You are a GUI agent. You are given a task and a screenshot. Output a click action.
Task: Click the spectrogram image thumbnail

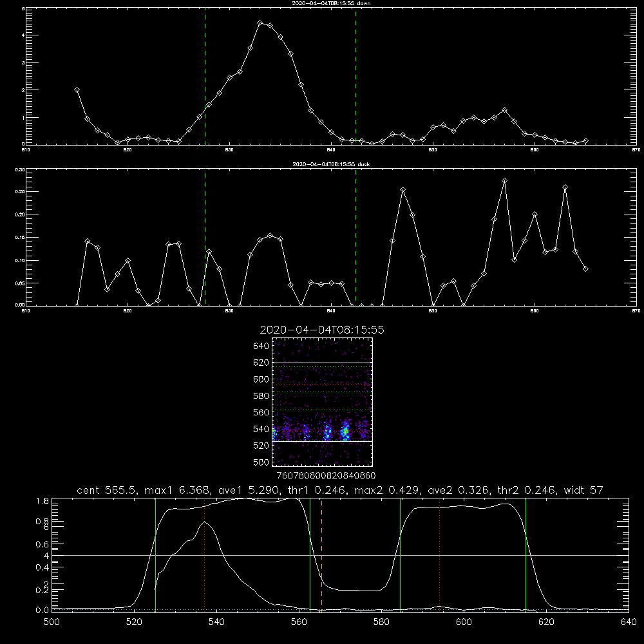(x=323, y=402)
